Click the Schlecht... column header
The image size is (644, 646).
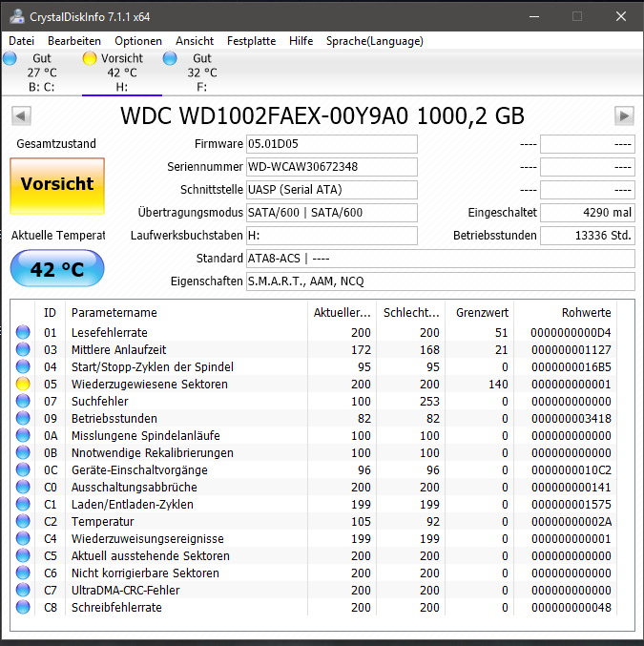[410, 313]
